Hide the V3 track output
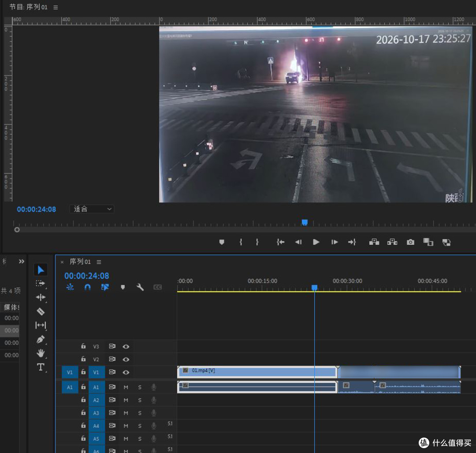476x453 pixels. [126, 346]
